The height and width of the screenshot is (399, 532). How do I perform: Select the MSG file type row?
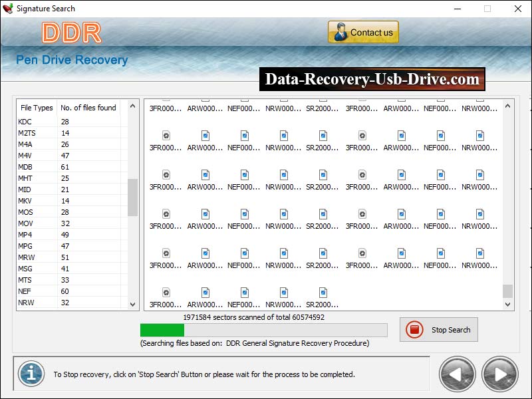(72, 269)
